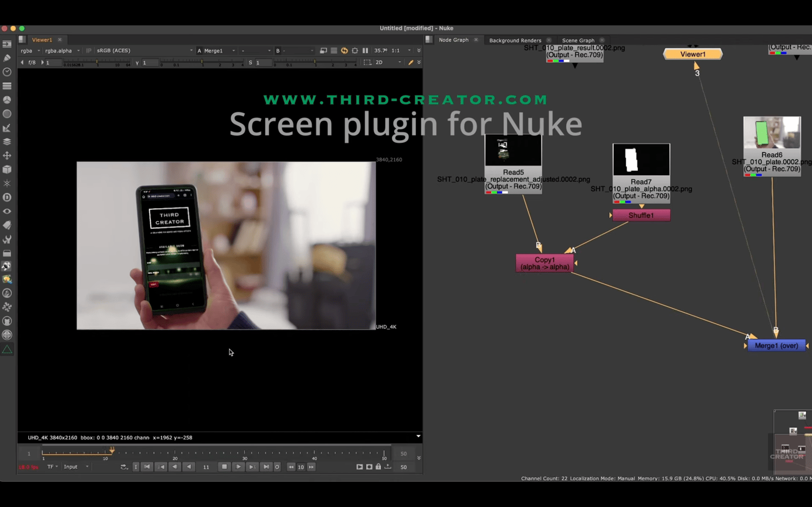Open the 3D nodes cube icon
This screenshot has height=507, width=812.
pos(7,169)
